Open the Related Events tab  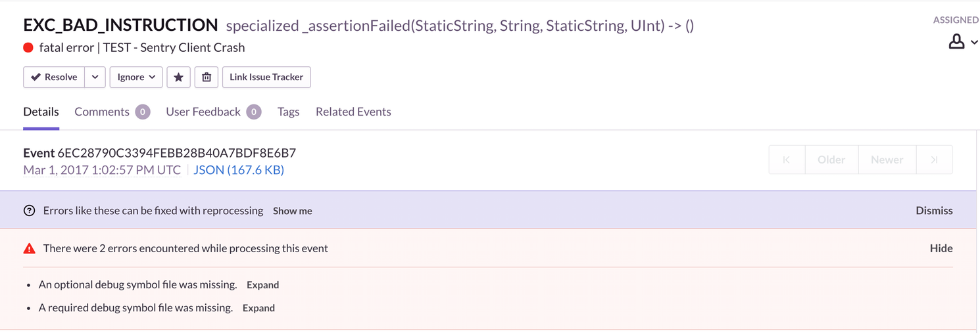(x=353, y=112)
